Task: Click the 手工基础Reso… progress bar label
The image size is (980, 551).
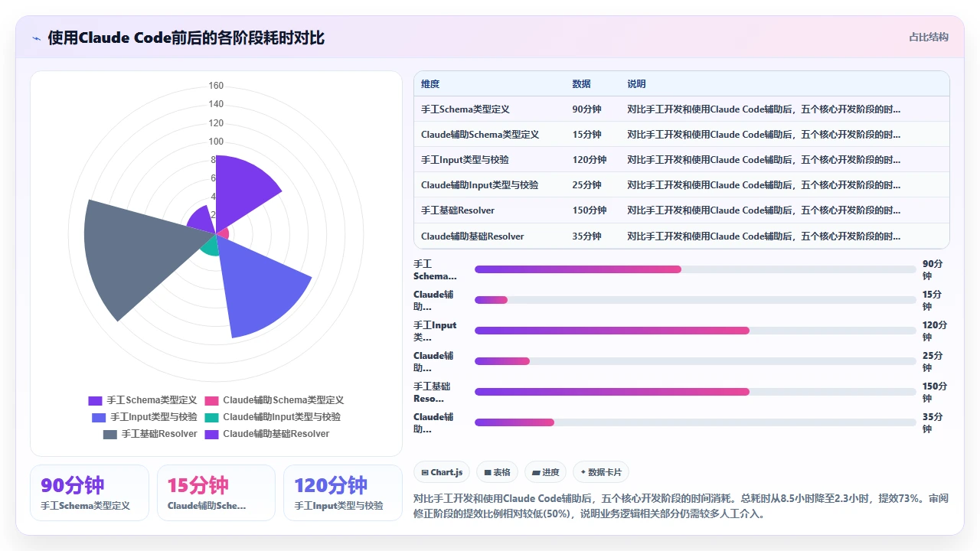Action: click(x=433, y=393)
